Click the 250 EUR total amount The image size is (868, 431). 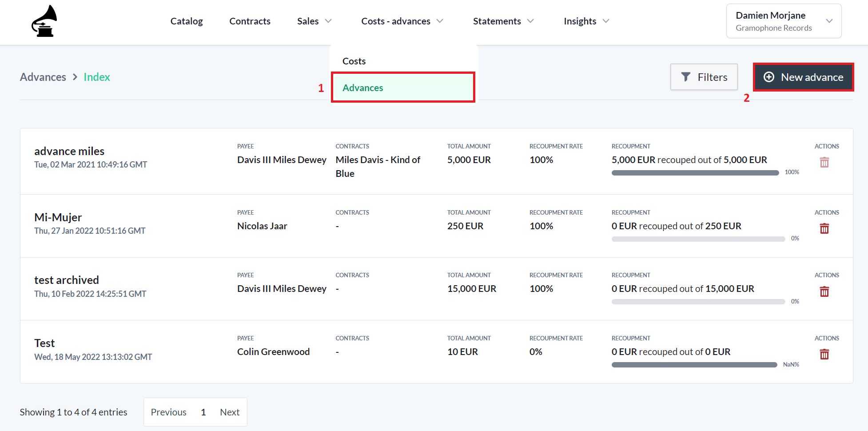point(465,226)
